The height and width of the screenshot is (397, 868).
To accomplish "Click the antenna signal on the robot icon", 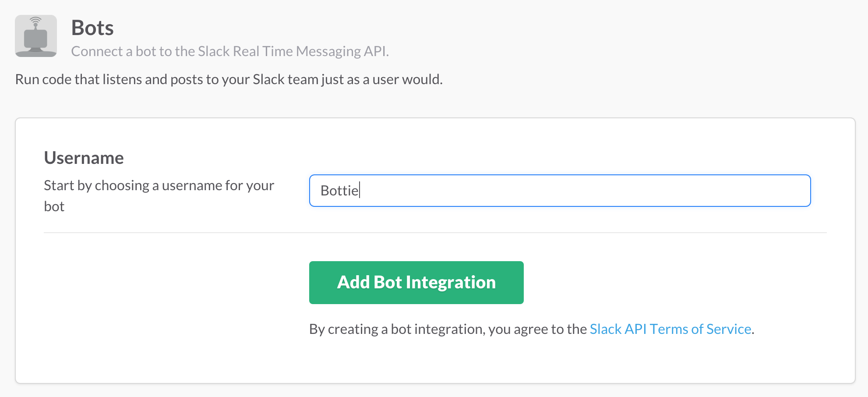I will click(x=36, y=21).
